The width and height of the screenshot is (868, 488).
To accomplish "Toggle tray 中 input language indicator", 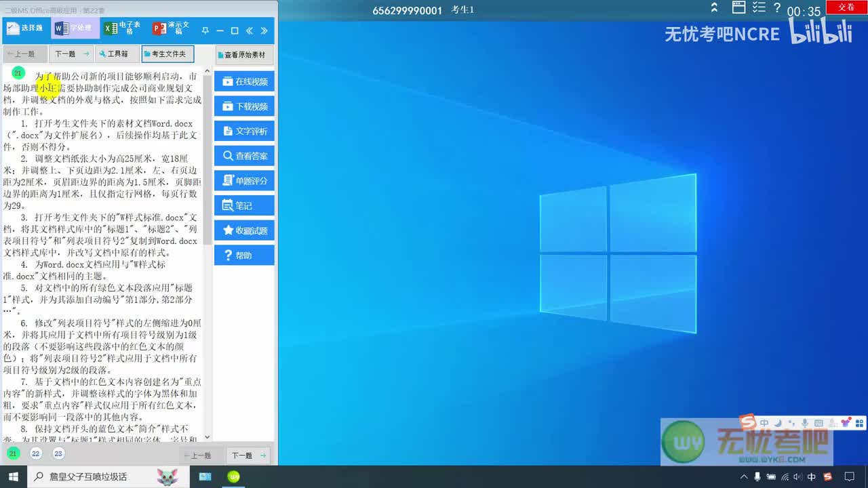I will pos(812,476).
